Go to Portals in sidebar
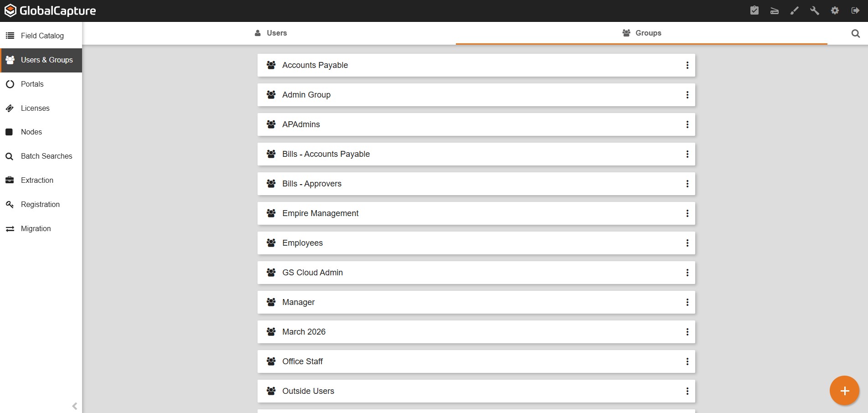The height and width of the screenshot is (413, 868). point(41,84)
